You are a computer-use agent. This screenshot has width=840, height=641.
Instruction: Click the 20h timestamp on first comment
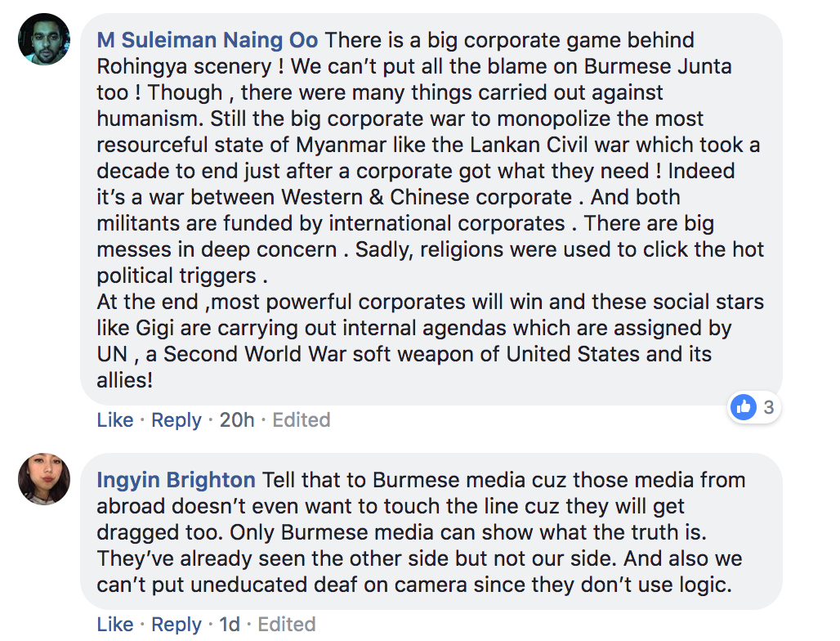[x=237, y=420]
